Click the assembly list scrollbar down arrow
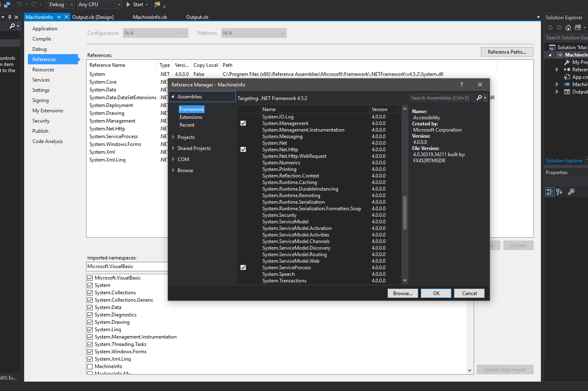 pyautogui.click(x=405, y=281)
